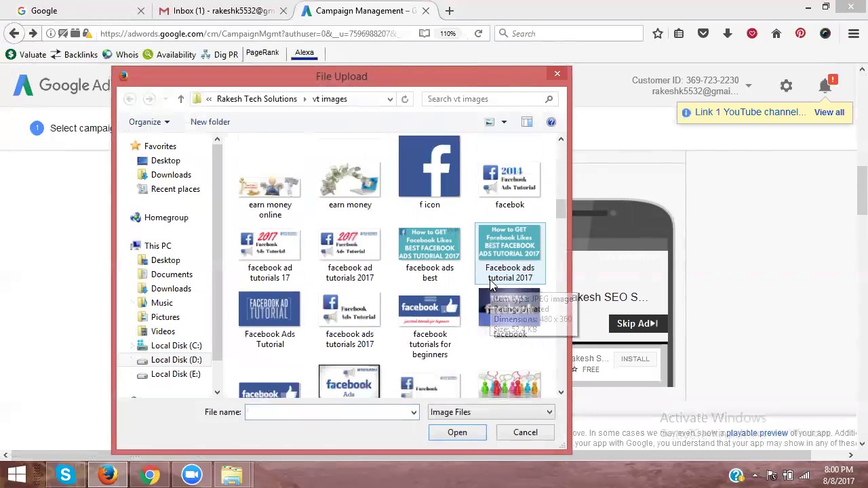Image resolution: width=868 pixels, height=488 pixels.
Task: Click the Valuate bookmark icon
Action: (x=11, y=54)
